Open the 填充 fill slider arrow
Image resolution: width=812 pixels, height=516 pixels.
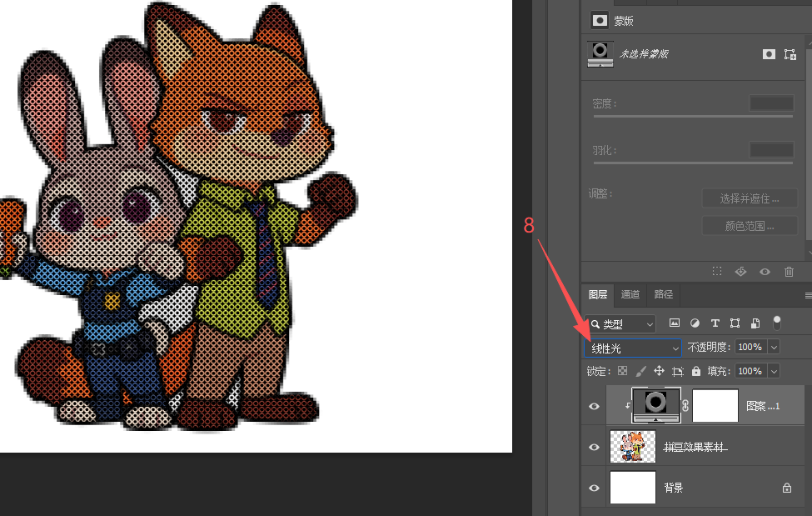click(x=774, y=371)
